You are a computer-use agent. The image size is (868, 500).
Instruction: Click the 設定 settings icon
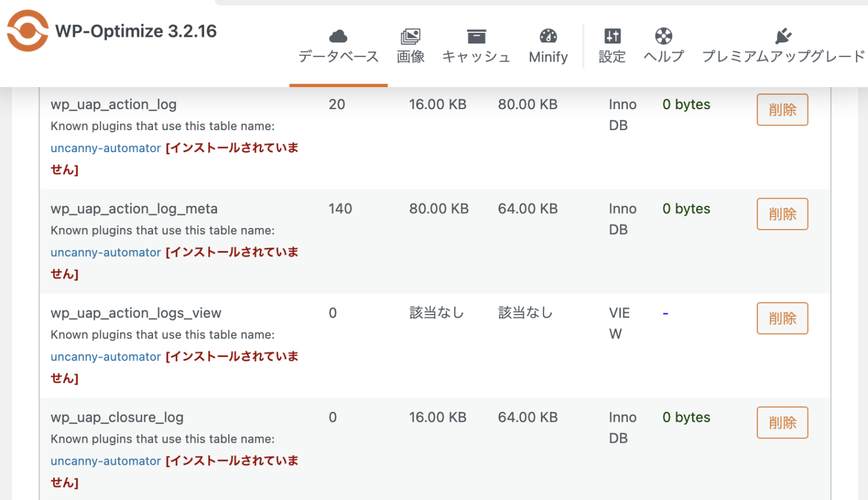point(612,35)
